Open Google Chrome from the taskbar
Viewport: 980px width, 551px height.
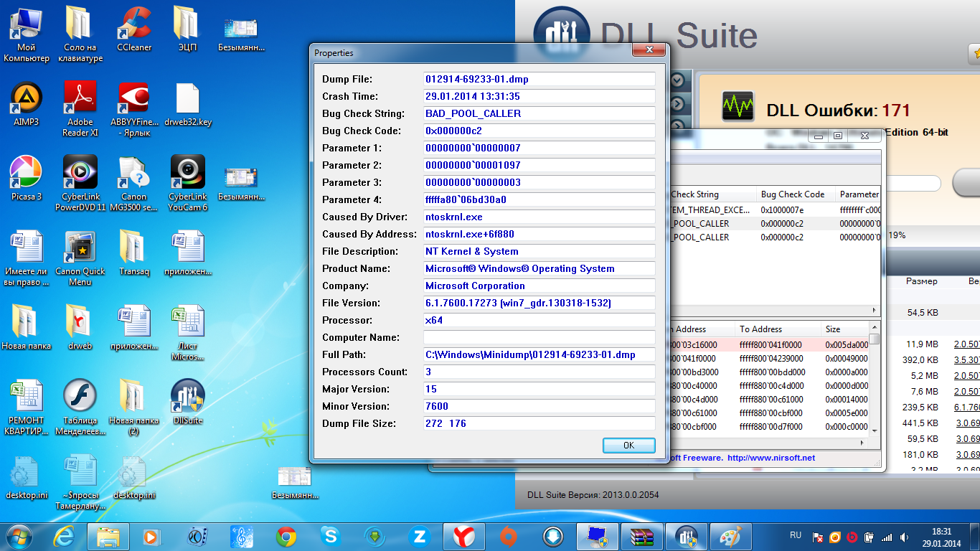coord(286,536)
